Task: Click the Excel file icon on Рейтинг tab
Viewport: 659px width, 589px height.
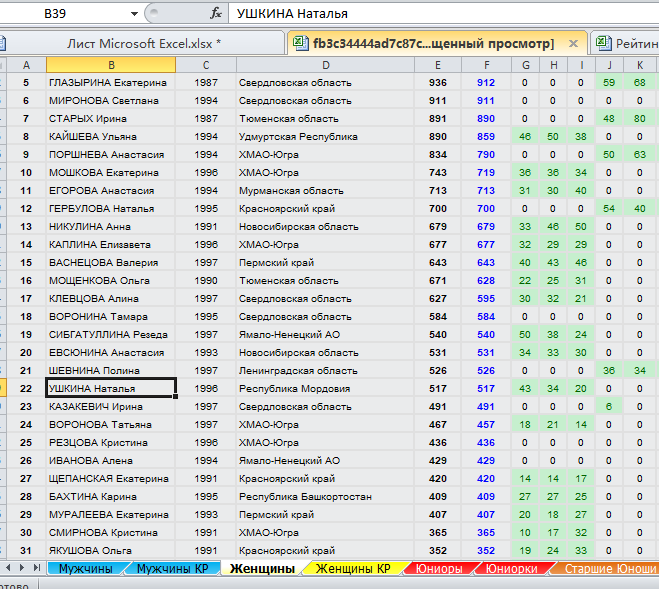Action: click(604, 43)
